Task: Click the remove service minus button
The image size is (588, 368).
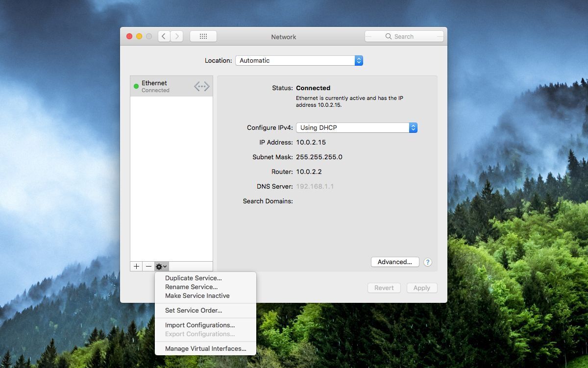Action: click(x=148, y=266)
